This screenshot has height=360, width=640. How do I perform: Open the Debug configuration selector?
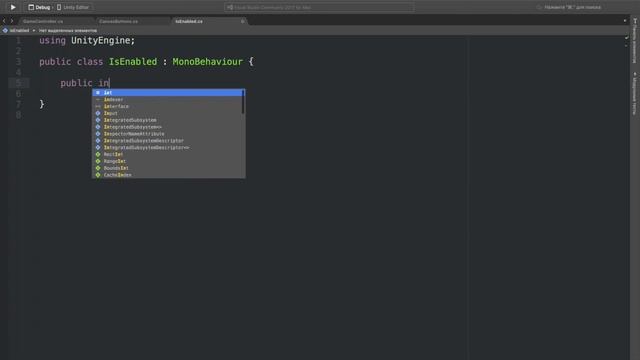39,7
